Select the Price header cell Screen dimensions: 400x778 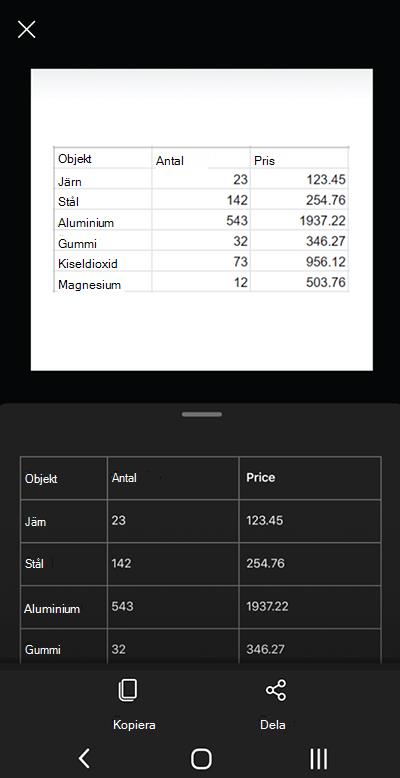click(310, 478)
